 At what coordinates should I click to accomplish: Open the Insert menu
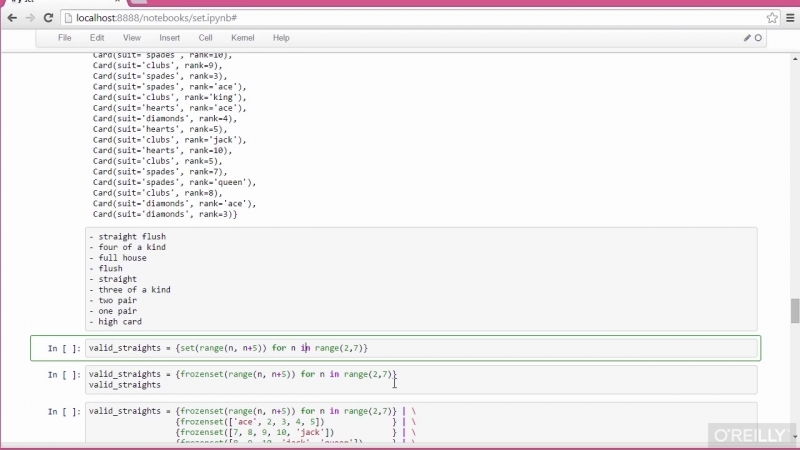pos(169,38)
